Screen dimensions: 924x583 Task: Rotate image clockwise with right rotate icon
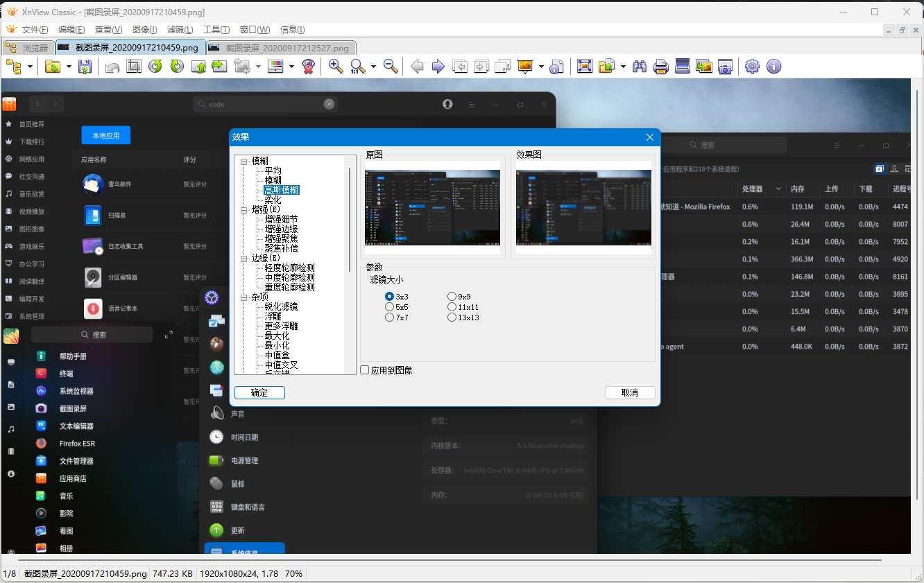[x=177, y=67]
